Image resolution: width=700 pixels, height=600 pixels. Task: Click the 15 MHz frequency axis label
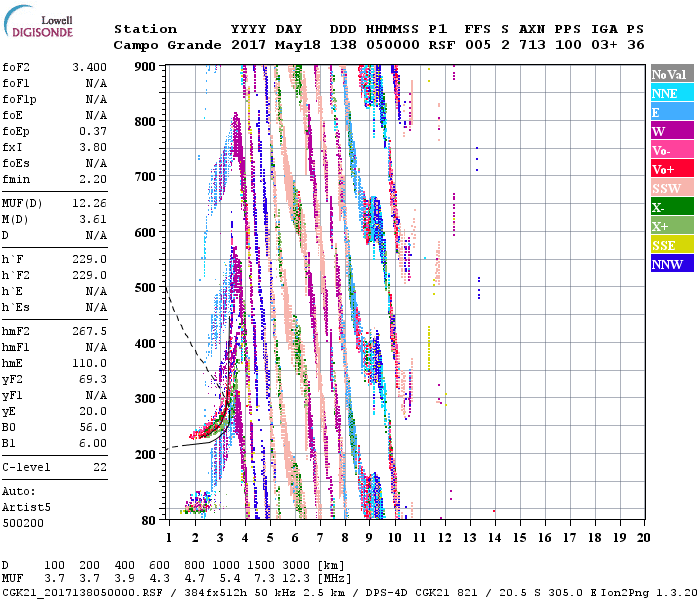click(x=519, y=538)
